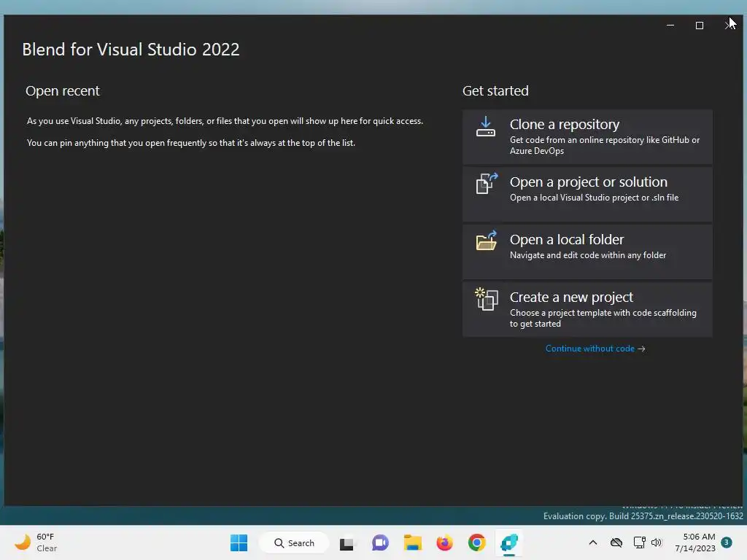The width and height of the screenshot is (747, 560).
Task: Click the 'As you use Visual Studio' text
Action: point(225,121)
